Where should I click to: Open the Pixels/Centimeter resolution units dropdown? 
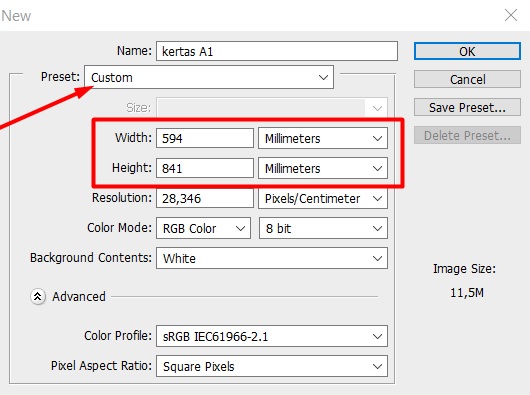[x=323, y=198]
